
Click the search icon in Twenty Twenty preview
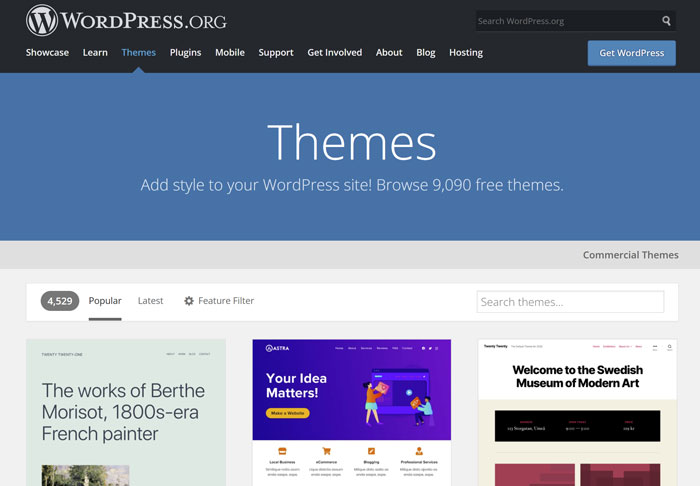pyautogui.click(x=669, y=346)
